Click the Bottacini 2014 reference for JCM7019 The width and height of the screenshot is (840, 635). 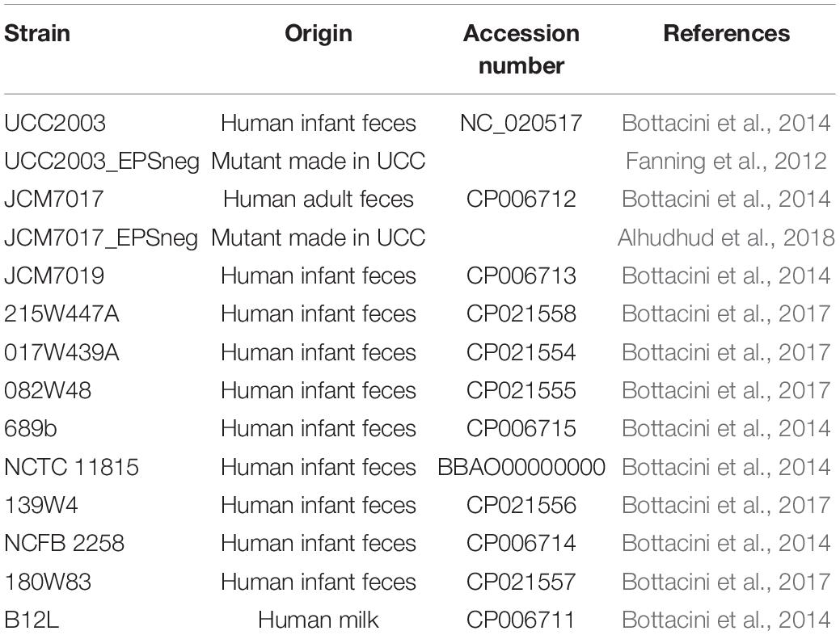[726, 275]
